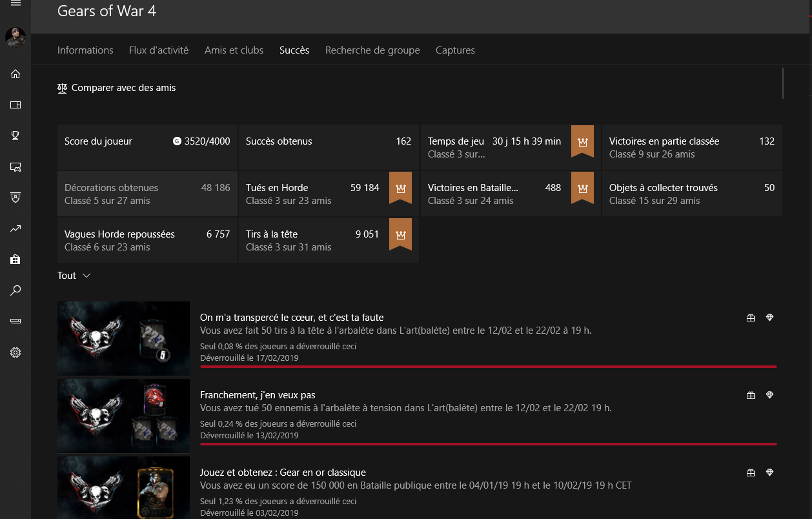Click 'Classé 9 sur 26 amis' text
Screen dimensions: 812x519
coord(652,154)
